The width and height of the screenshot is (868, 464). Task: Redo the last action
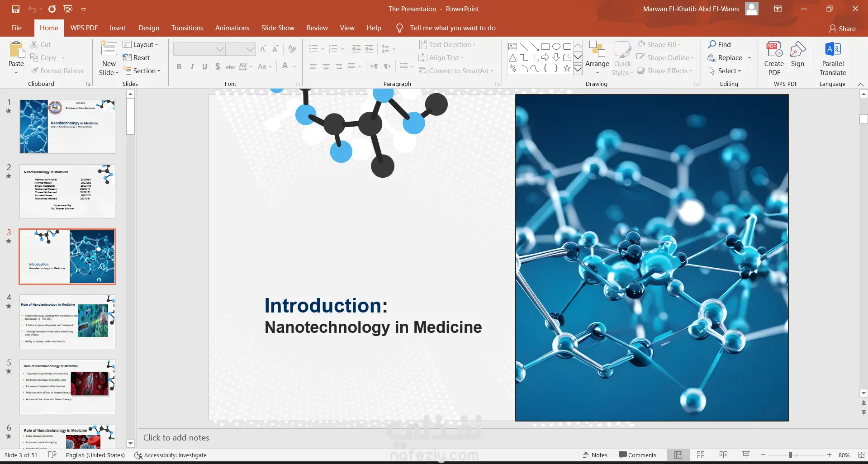pyautogui.click(x=52, y=9)
